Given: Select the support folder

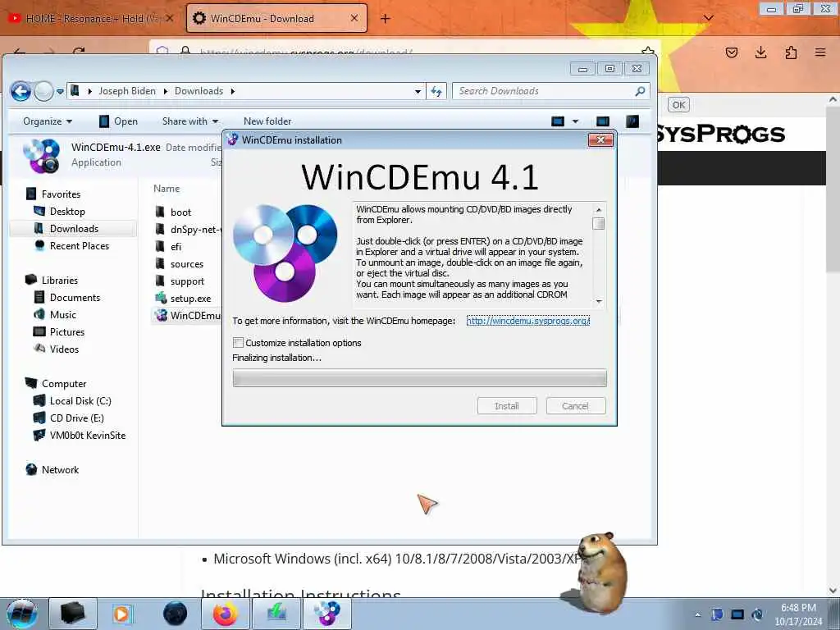Looking at the screenshot, I should 180,281.
